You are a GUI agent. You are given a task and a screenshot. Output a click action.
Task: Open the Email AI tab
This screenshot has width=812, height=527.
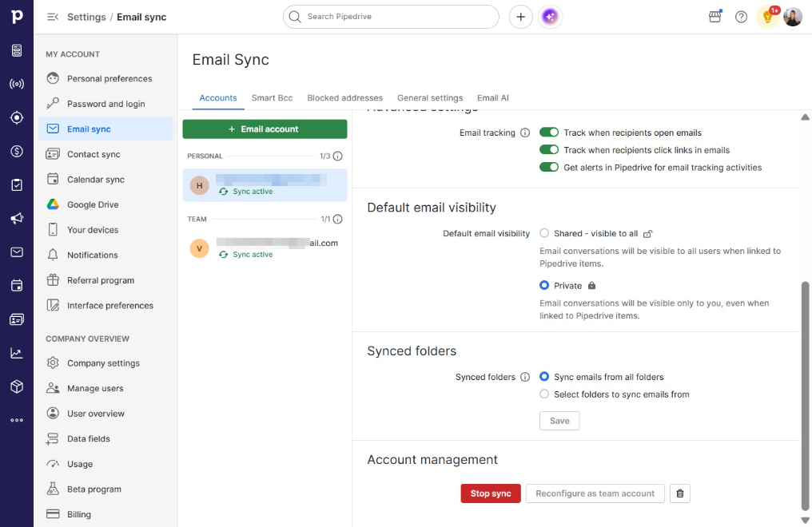pyautogui.click(x=493, y=97)
